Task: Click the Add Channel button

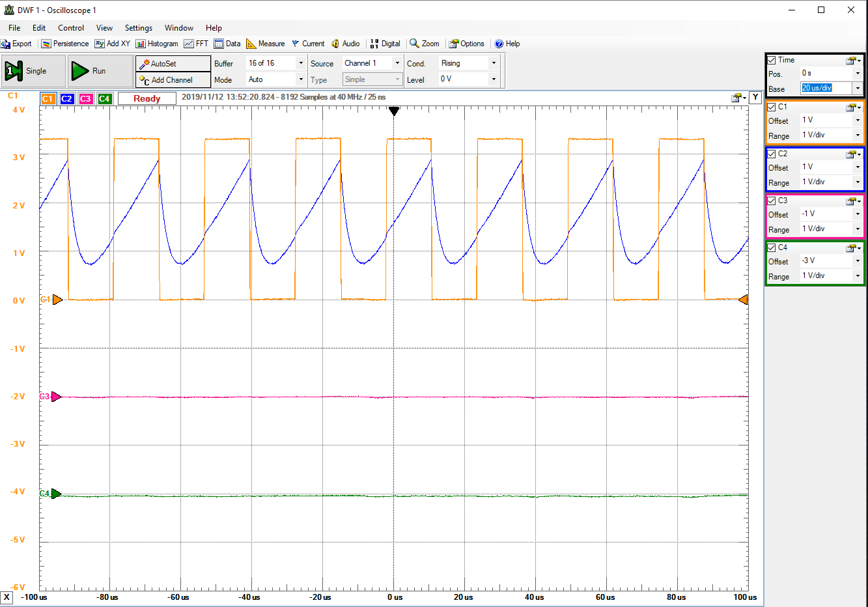Action: (173, 80)
